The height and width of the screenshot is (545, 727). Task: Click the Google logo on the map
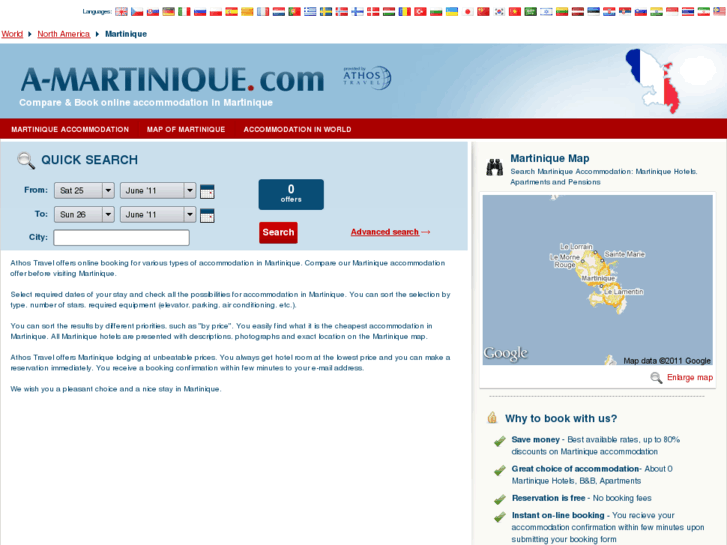(505, 353)
